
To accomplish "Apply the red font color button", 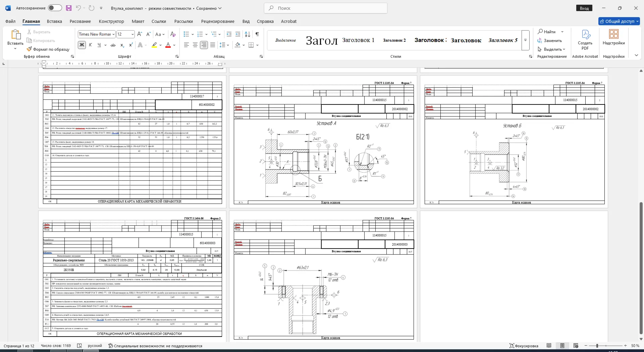I will (x=168, y=45).
